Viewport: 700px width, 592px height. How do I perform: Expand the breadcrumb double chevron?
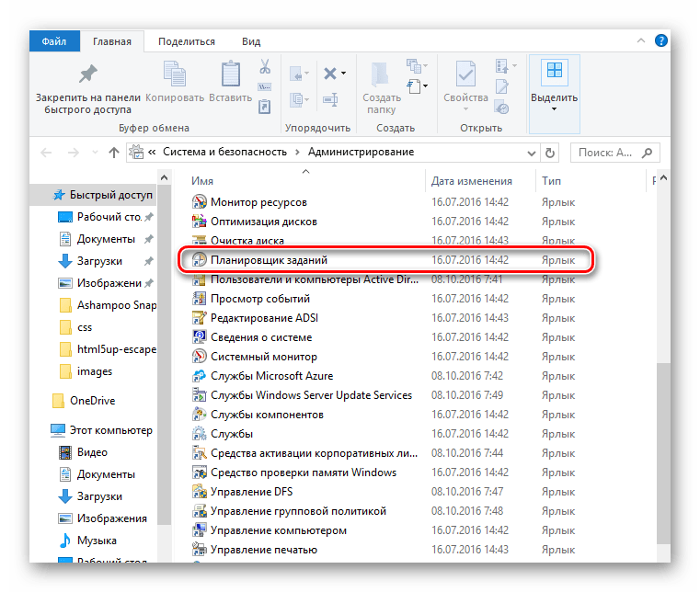[152, 152]
